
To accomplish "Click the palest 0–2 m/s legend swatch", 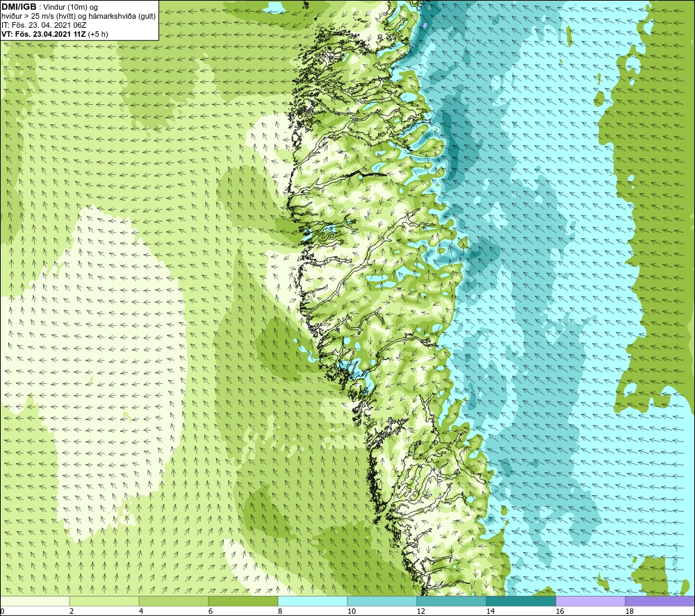I will click(x=35, y=601).
